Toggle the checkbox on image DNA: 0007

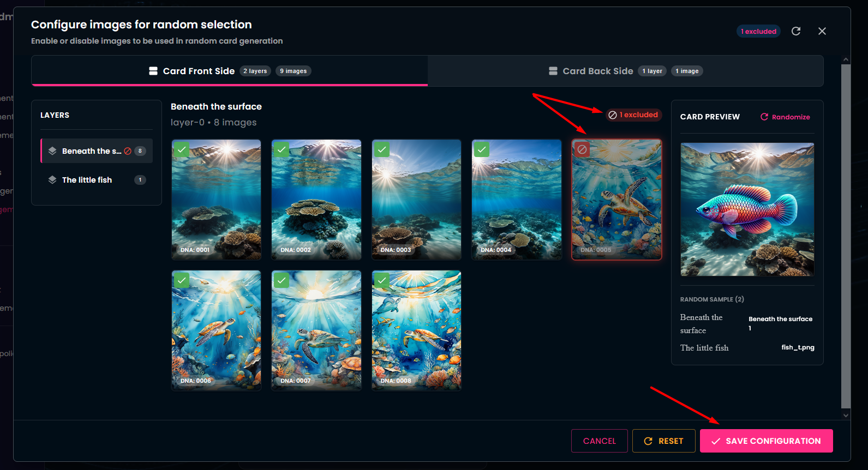pos(282,280)
